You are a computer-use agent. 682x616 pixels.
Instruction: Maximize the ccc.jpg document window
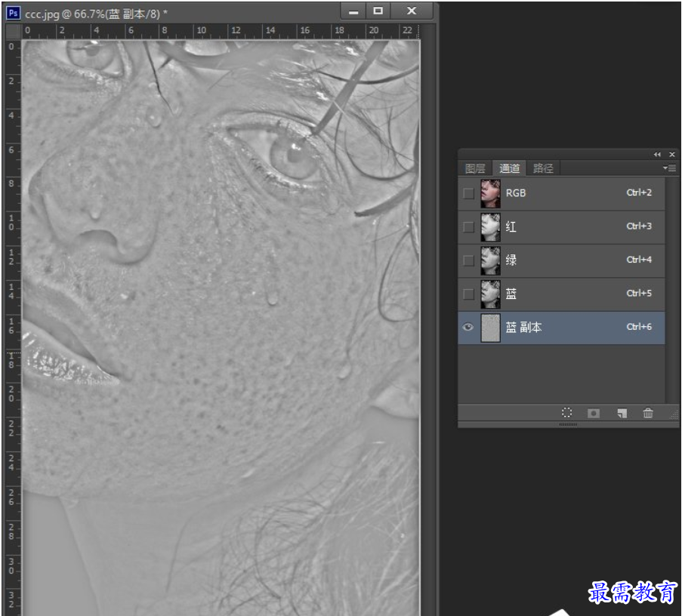click(x=378, y=11)
